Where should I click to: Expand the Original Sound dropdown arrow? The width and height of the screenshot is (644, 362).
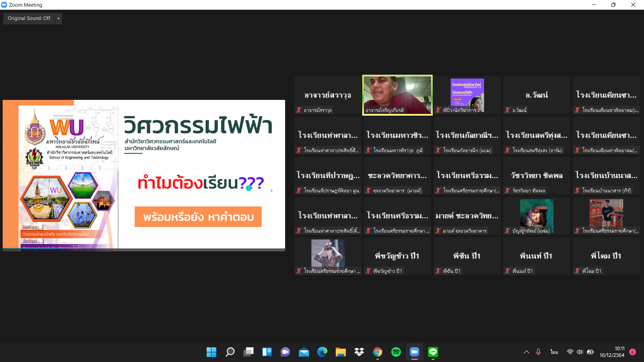tap(59, 18)
